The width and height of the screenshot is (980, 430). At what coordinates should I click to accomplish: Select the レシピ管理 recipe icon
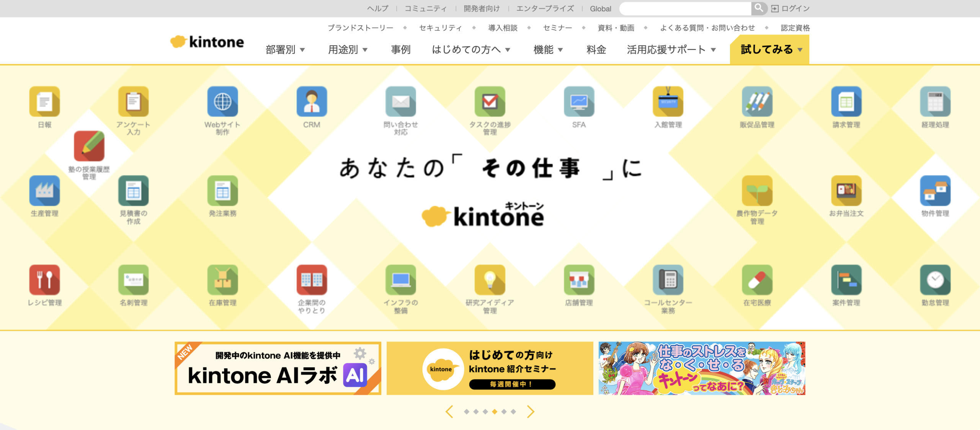[x=44, y=280]
